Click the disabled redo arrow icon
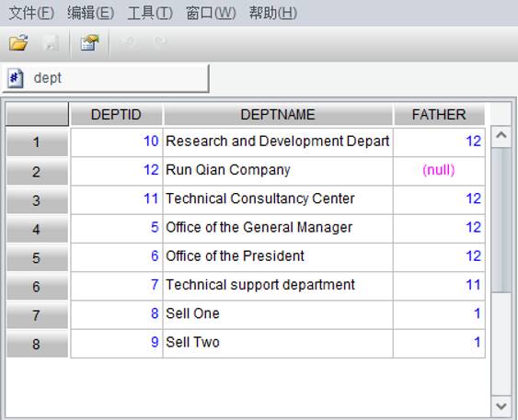The image size is (518, 420). click(161, 41)
